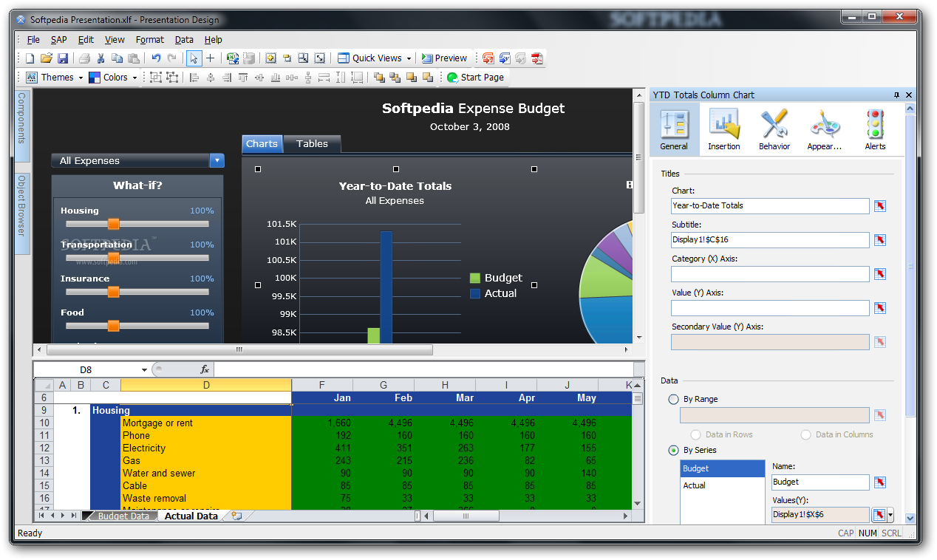Click the Cut scissors icon
The image size is (937, 560).
101,58
